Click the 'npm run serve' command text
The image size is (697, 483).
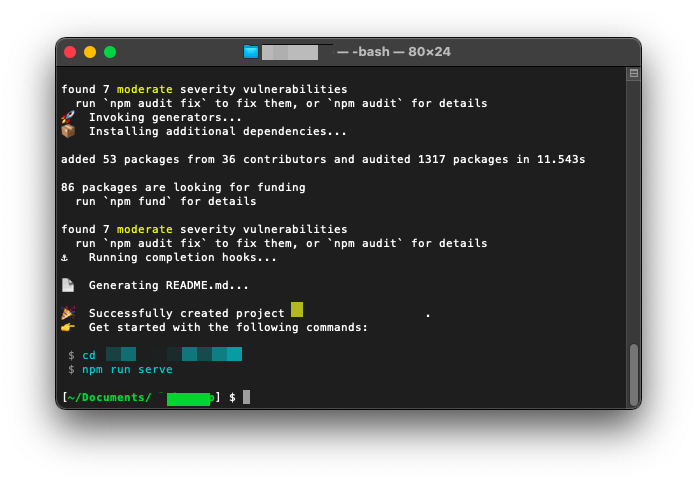coord(127,369)
